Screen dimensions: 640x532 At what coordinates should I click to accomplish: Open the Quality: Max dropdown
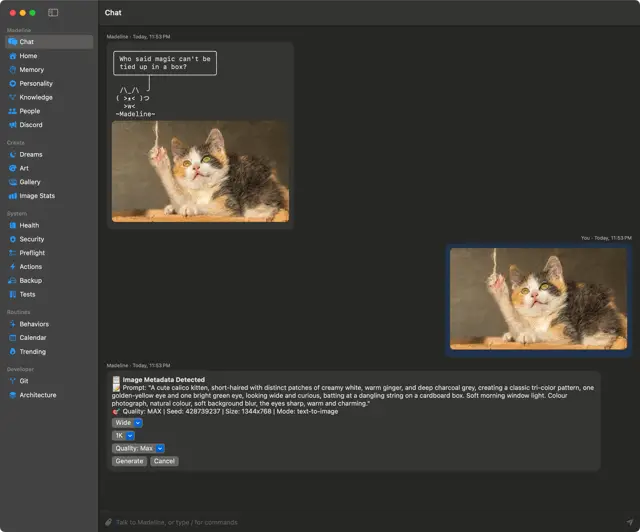click(138, 448)
